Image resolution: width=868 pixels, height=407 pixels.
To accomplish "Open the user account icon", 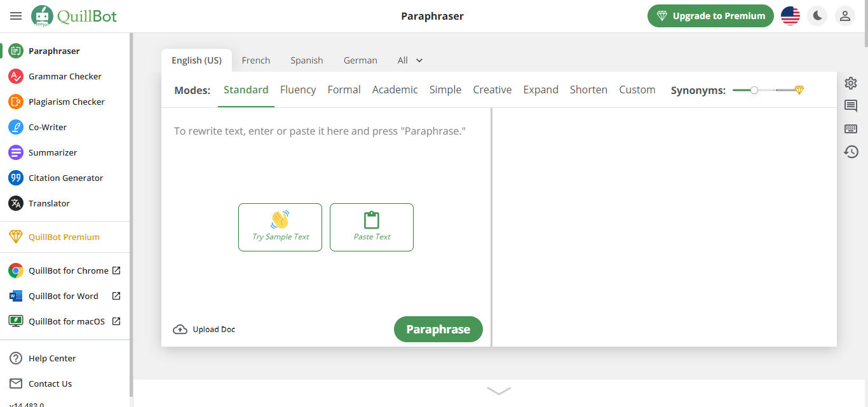I will (845, 16).
